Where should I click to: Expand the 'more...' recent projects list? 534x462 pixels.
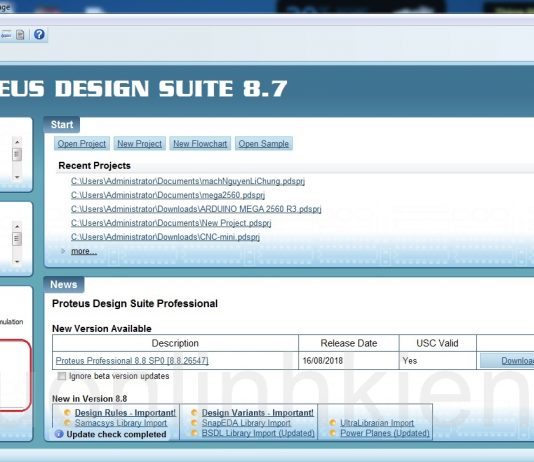84,251
